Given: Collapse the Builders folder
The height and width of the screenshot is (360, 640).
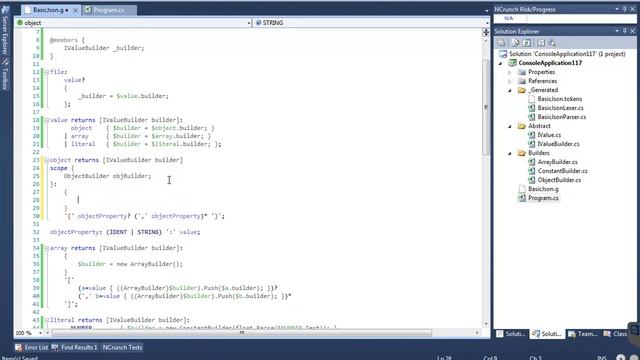Looking at the screenshot, I should tap(509, 153).
